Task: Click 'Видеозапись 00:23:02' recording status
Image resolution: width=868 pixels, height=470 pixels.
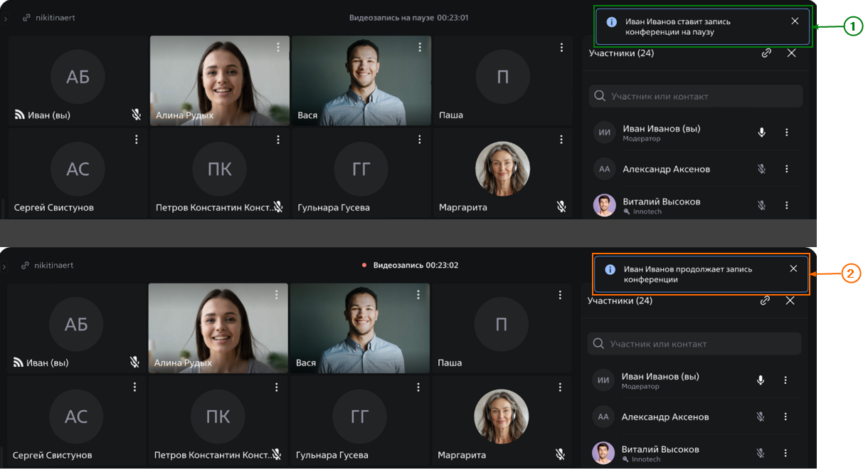Action: [416, 266]
